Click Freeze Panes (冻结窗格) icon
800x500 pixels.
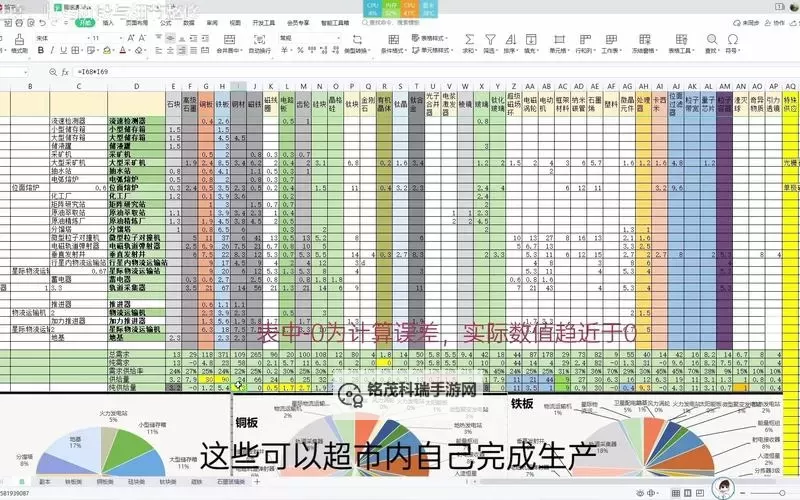pyautogui.click(x=645, y=39)
